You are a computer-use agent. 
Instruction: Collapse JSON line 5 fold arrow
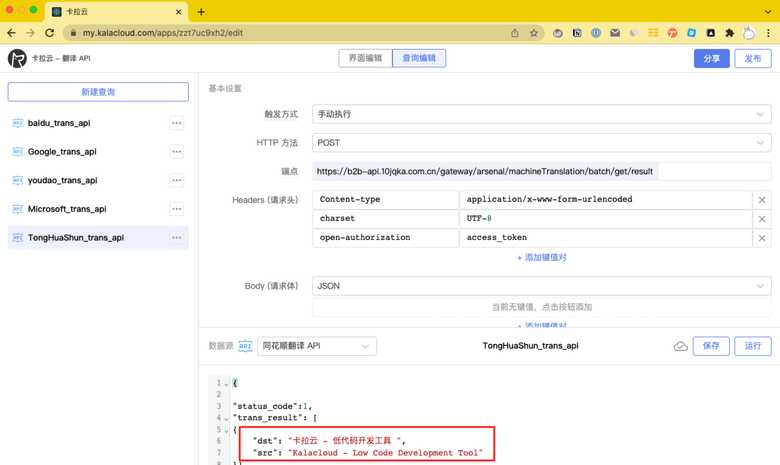tap(226, 431)
